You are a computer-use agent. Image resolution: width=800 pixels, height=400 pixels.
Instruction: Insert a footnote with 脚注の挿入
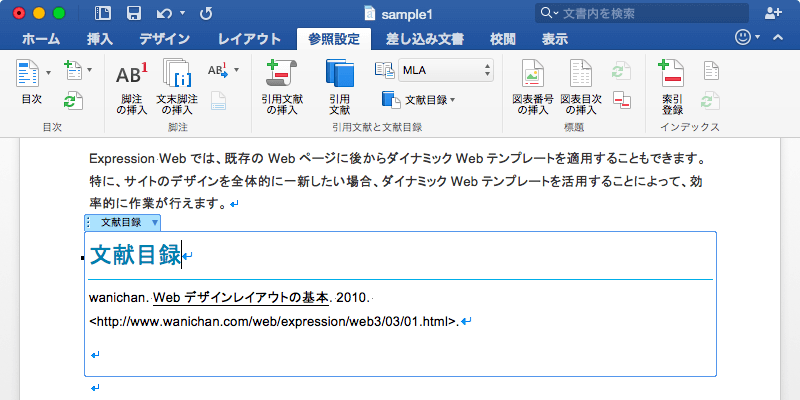pyautogui.click(x=132, y=86)
